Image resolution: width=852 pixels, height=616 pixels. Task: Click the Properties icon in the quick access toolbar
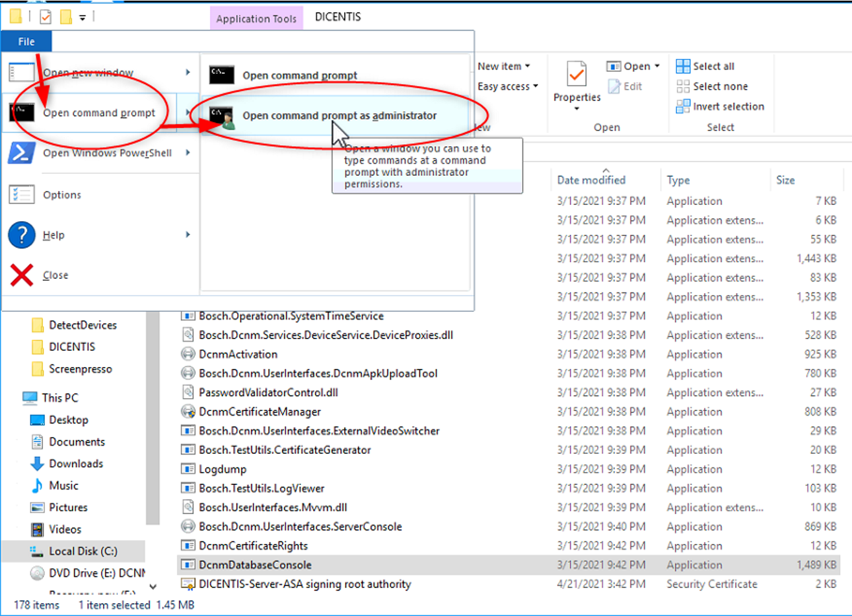click(x=45, y=17)
